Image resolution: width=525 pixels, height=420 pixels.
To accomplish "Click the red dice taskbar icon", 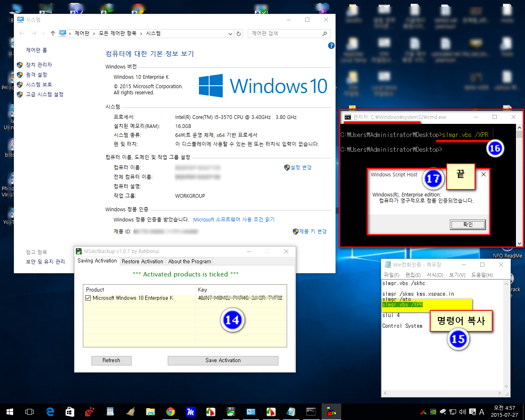I will (90, 412).
